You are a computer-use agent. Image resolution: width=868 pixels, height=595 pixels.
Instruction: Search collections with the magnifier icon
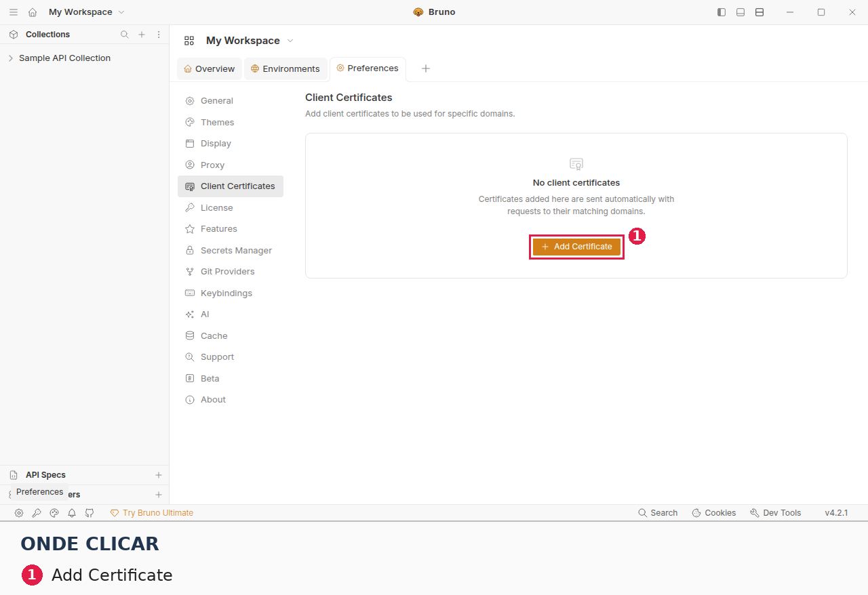point(124,35)
